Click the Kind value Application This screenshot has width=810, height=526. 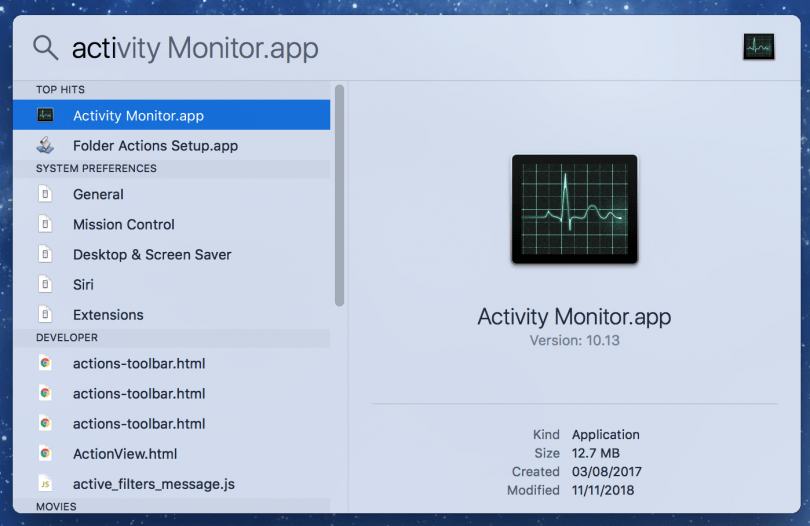pos(605,435)
